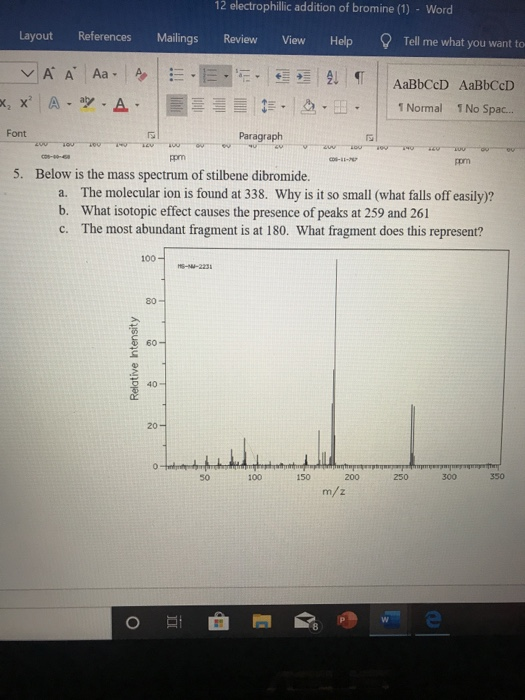
Task: Switch to the Review tab
Action: pos(240,39)
